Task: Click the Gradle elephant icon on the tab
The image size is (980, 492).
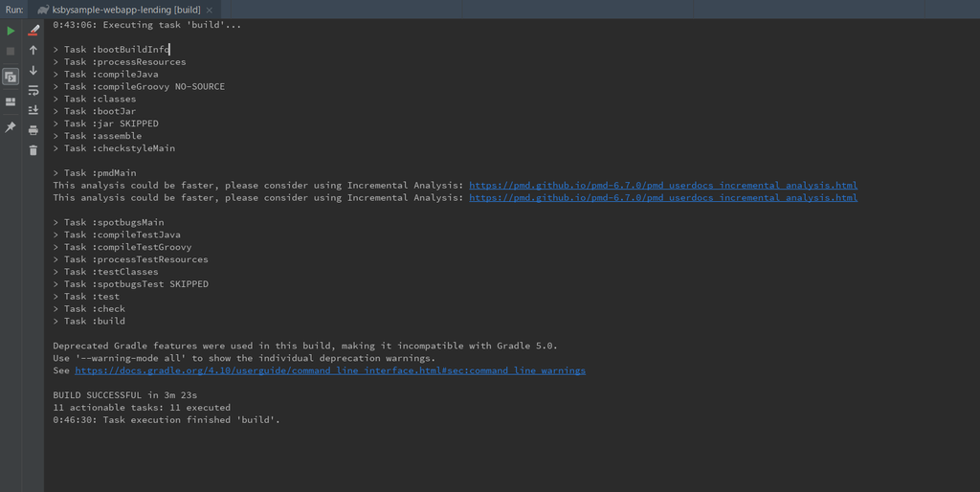Action: [43, 10]
